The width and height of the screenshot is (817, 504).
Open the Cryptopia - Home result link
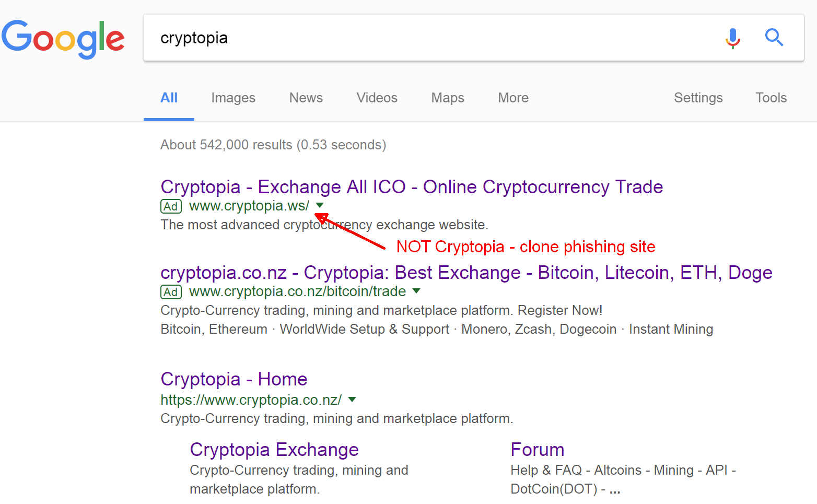tap(234, 379)
